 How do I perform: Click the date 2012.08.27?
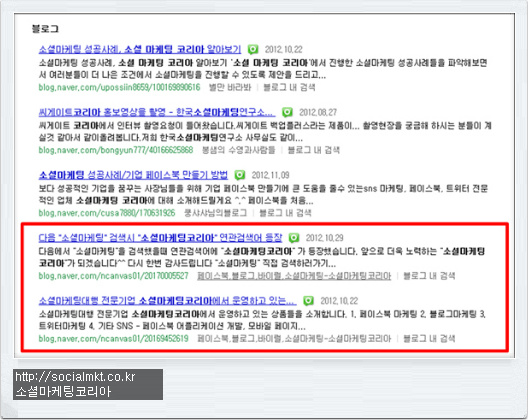[x=318, y=112]
